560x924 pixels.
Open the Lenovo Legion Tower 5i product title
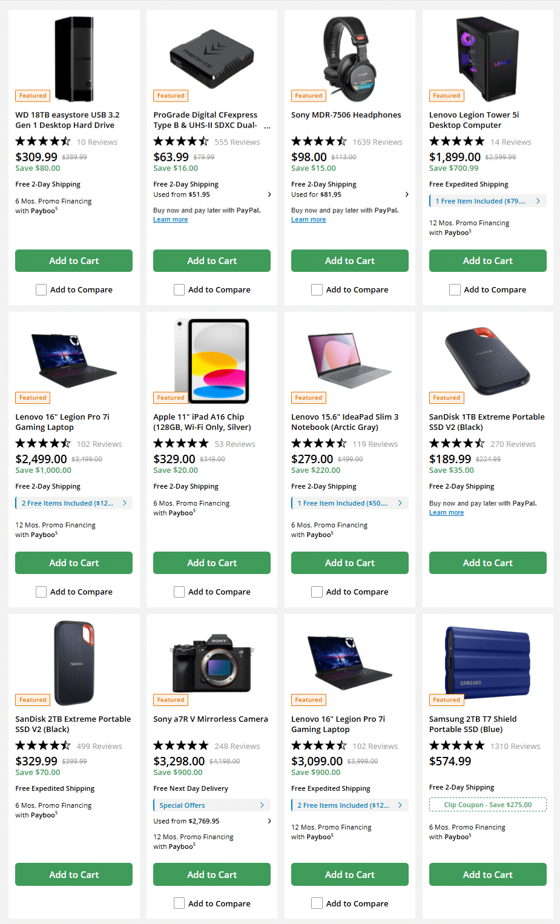[474, 119]
